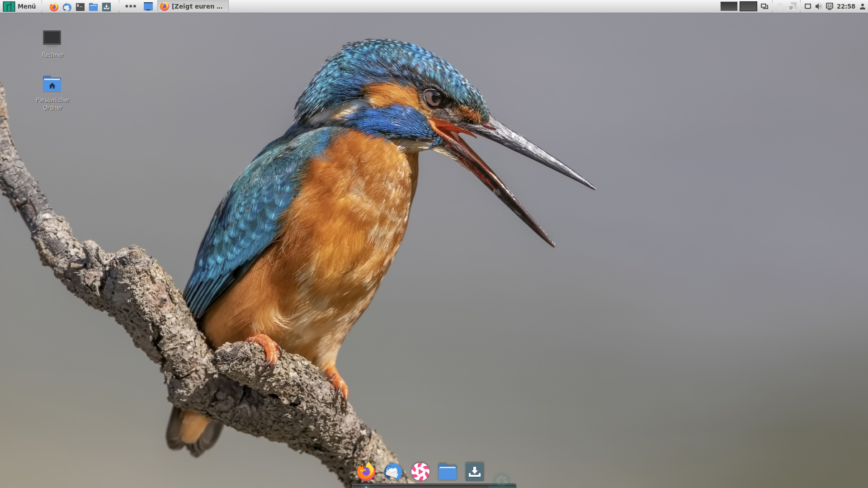
Task: Open the volume control in tray
Action: (x=818, y=6)
